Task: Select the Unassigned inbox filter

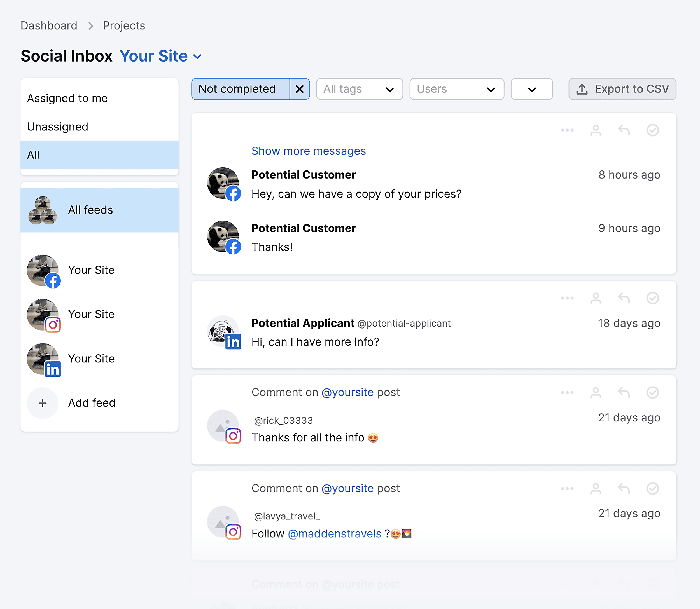Action: coord(58,127)
